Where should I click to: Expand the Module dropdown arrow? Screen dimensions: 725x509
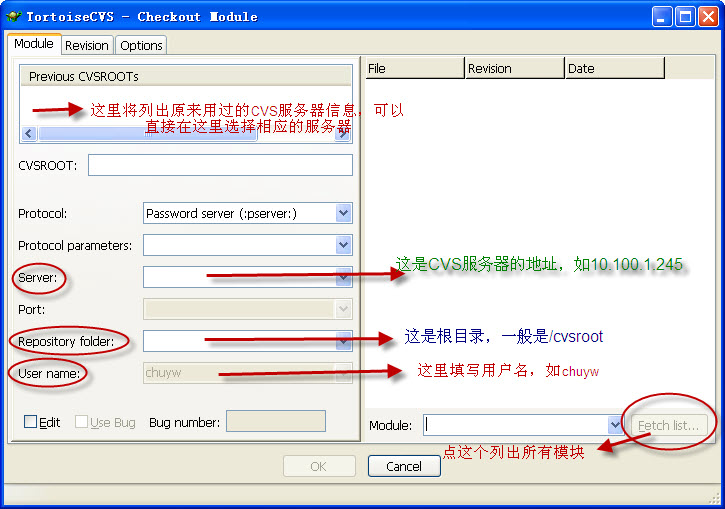pos(615,425)
